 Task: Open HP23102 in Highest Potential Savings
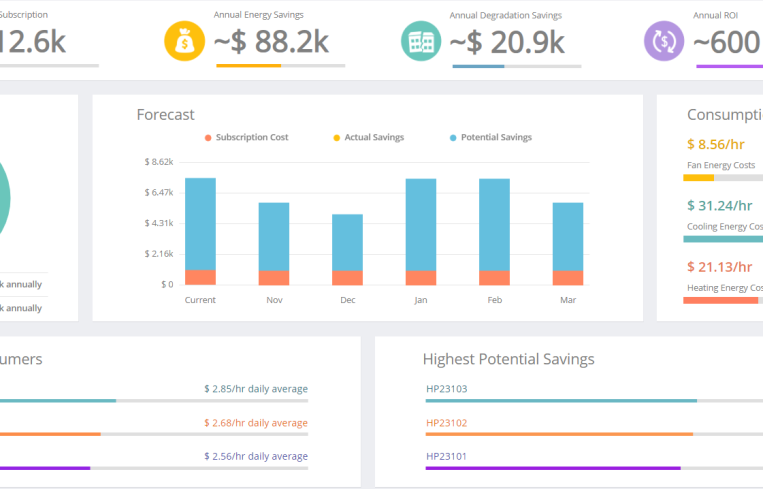pyautogui.click(x=446, y=423)
